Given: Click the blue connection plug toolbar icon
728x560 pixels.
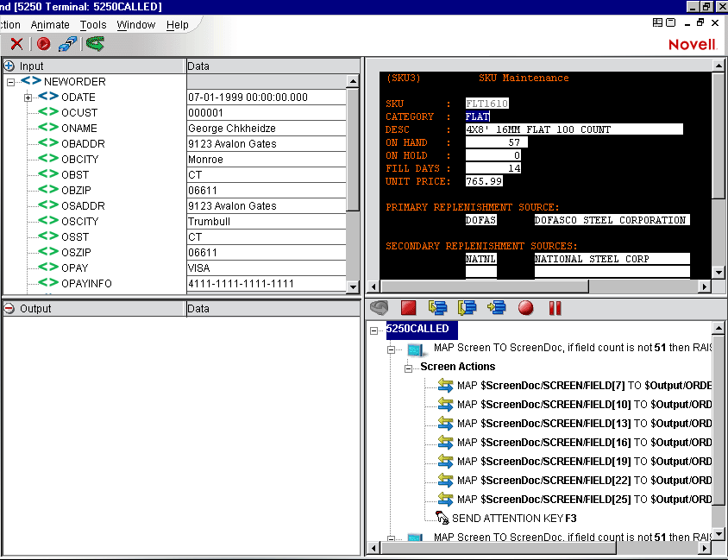Looking at the screenshot, I should pos(67,43).
